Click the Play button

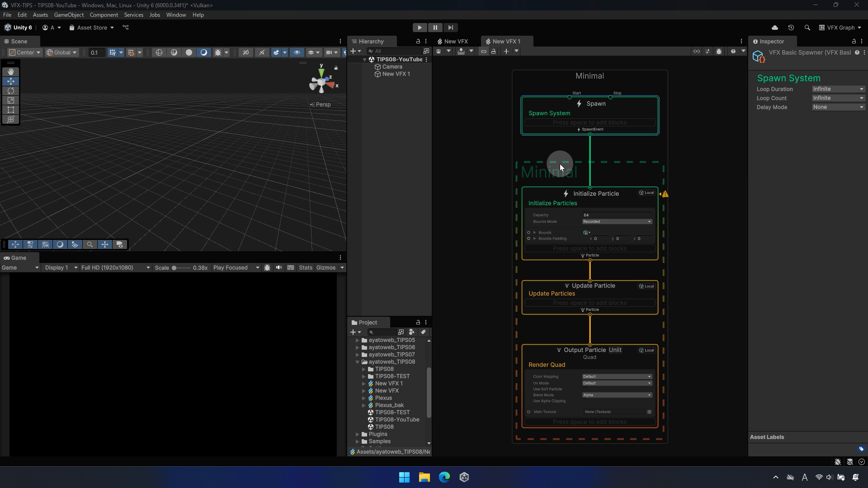point(420,28)
